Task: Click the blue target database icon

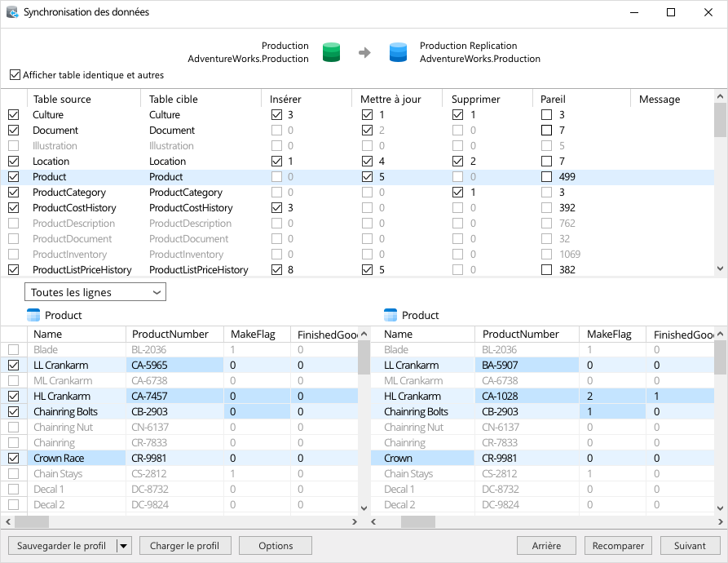Action: (x=398, y=52)
